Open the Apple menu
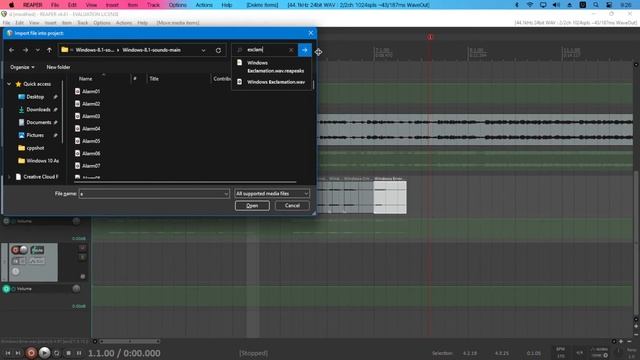640x360 pixels. point(11,5)
